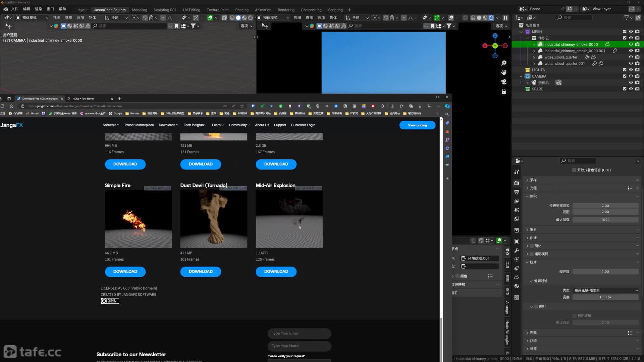Image resolution: width=644 pixels, height=362 pixels.
Task: Disable CAMERA collection in renders
Action: 637,76
